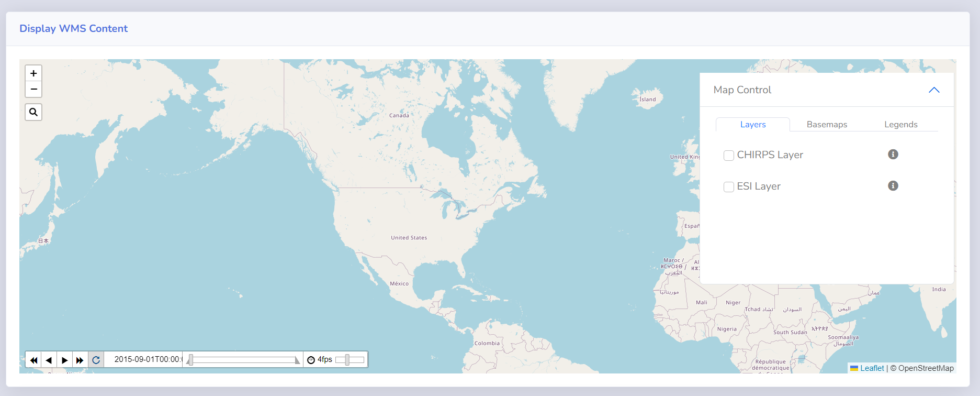The height and width of the screenshot is (396, 980).
Task: Switch to the Basemaps tab
Action: pos(826,125)
